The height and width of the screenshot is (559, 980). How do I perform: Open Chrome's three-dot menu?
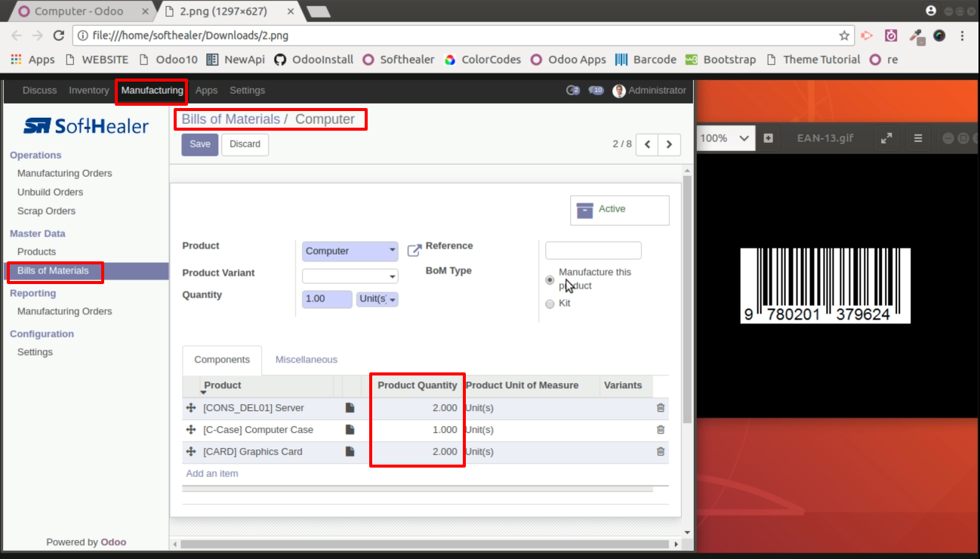coord(963,36)
